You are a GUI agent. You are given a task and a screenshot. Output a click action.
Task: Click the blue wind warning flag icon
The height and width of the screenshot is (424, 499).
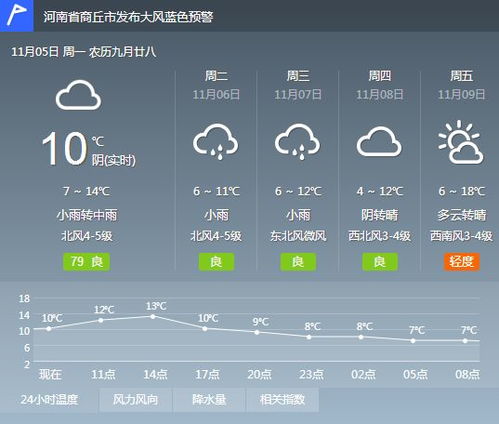tap(17, 16)
